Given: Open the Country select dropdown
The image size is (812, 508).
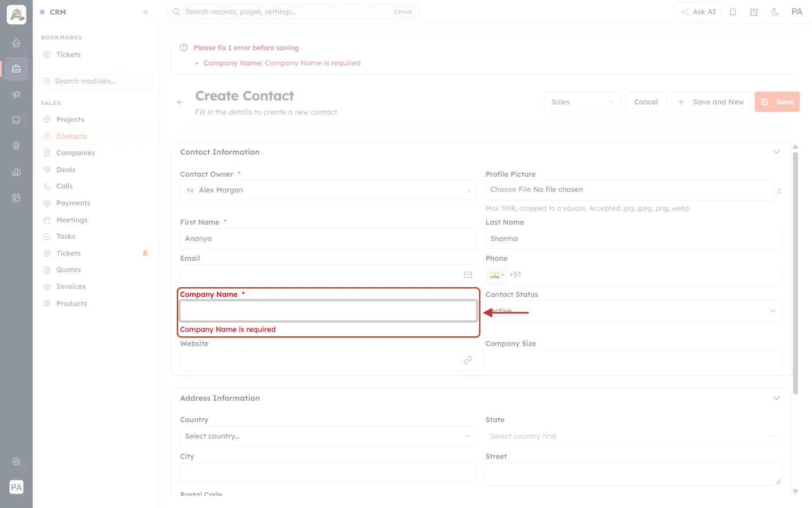Looking at the screenshot, I should pyautogui.click(x=328, y=436).
